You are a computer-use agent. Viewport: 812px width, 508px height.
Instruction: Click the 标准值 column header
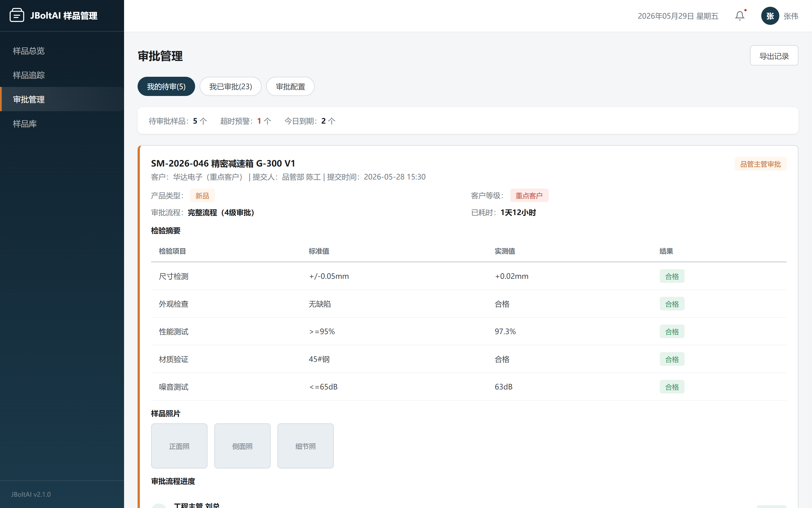pyautogui.click(x=319, y=251)
